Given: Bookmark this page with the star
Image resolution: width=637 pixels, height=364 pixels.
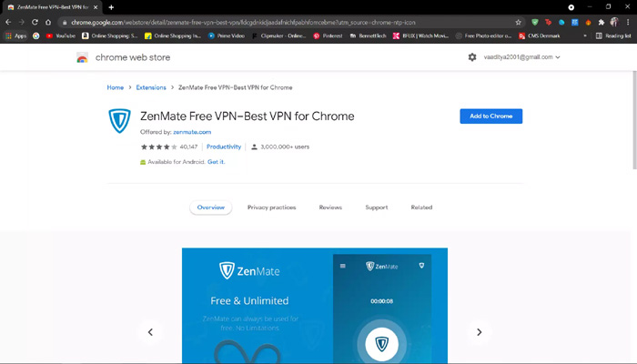Looking at the screenshot, I should click(519, 23).
